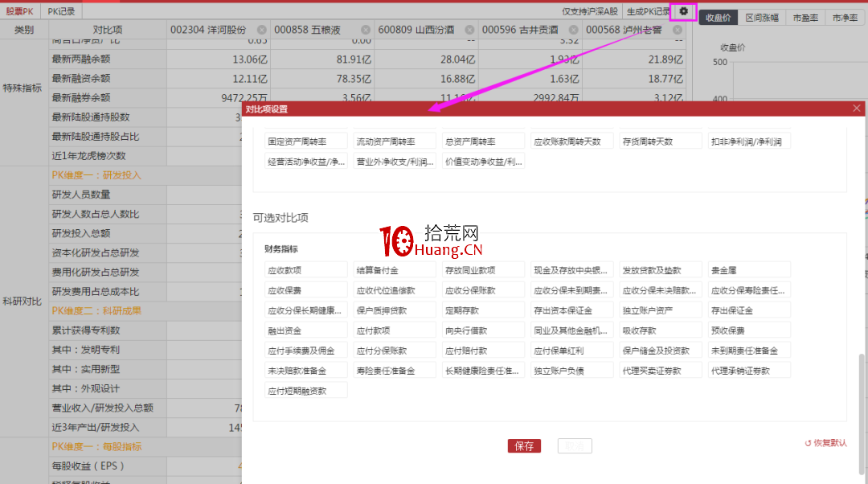
Task: Remove 000568 泸州老窖 column
Action: pyautogui.click(x=678, y=30)
